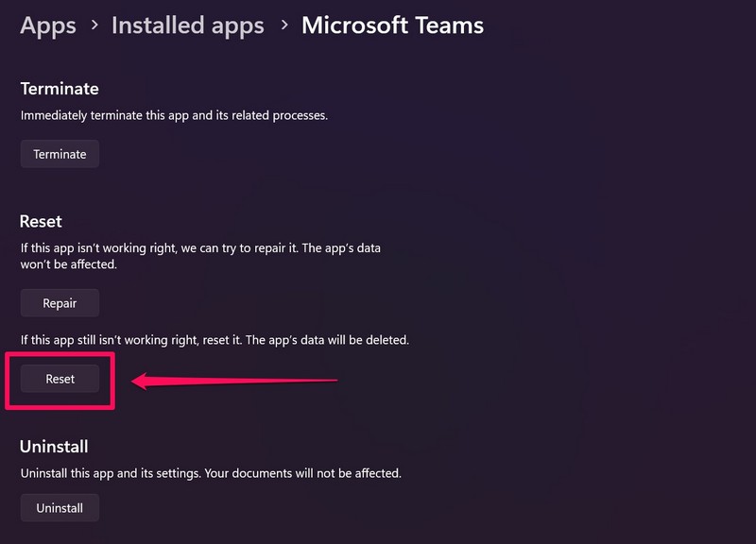Click the 'won't be affected' text line
This screenshot has width=756, height=544.
coord(68,265)
